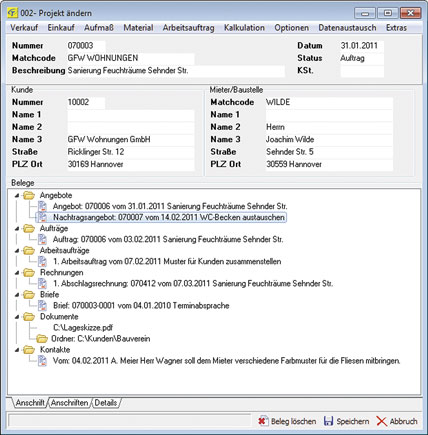Click the Abschlagsrechnung 070412 document icon
Image resolution: width=428 pixels, height=435 pixels.
point(42,283)
